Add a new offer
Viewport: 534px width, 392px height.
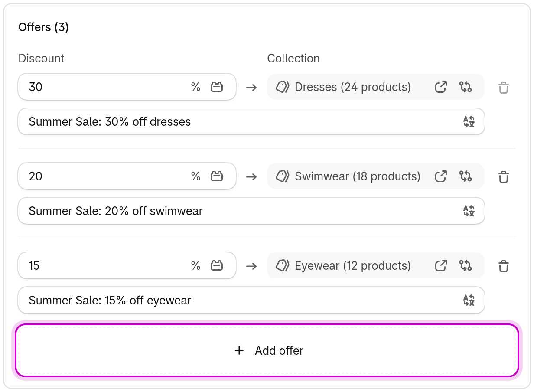point(267,350)
